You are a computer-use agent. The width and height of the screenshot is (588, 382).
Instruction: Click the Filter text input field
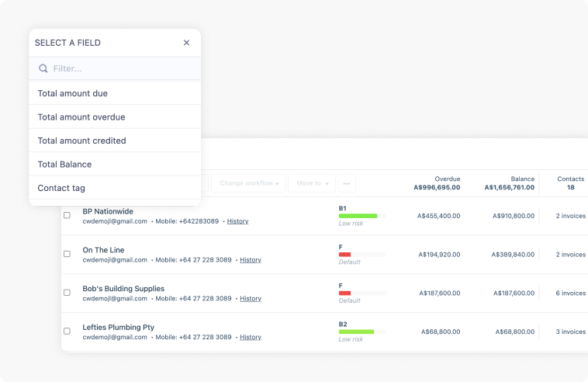click(120, 68)
